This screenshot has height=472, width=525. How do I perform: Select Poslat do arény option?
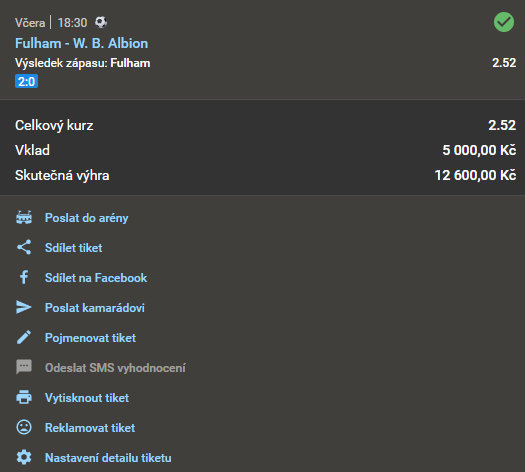click(x=86, y=218)
